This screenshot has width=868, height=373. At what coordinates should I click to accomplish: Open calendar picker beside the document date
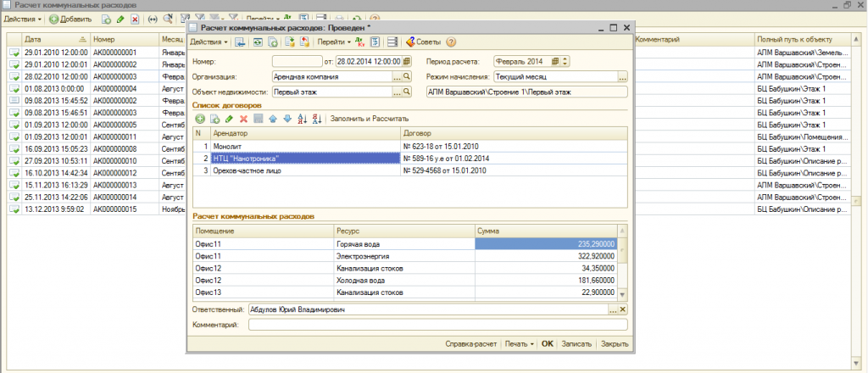[x=408, y=61]
